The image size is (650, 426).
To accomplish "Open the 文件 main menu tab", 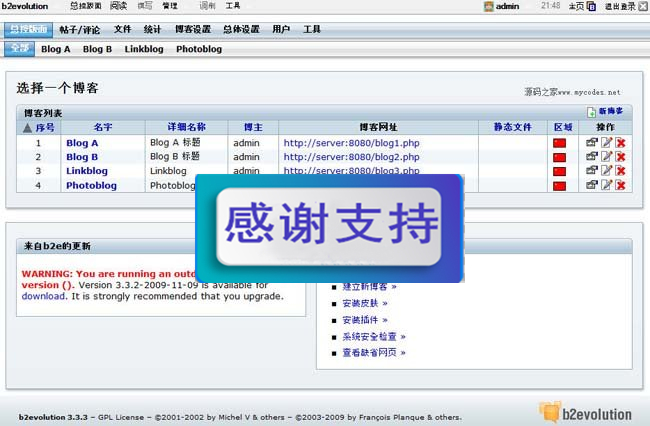I will pyautogui.click(x=122, y=29).
